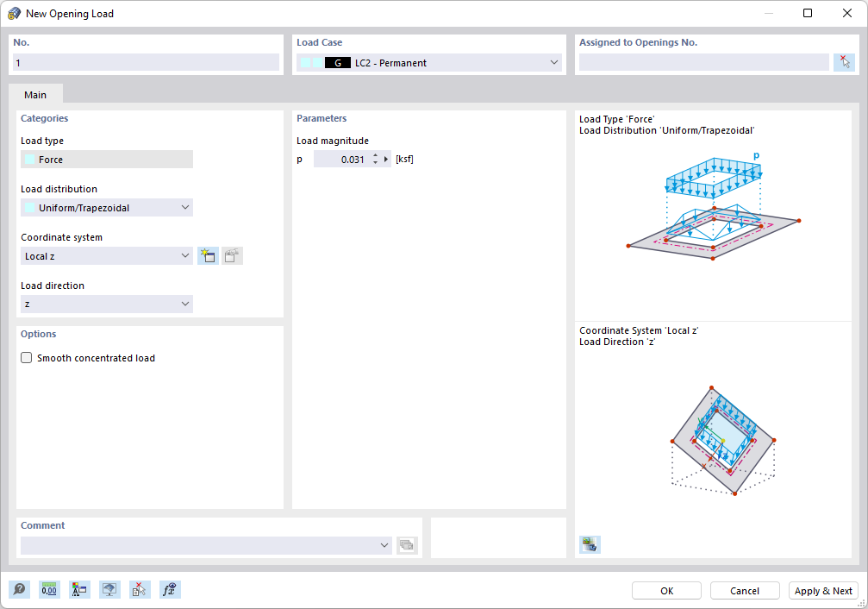Open units and decimal places settings
The image size is (868, 609).
pos(49,589)
